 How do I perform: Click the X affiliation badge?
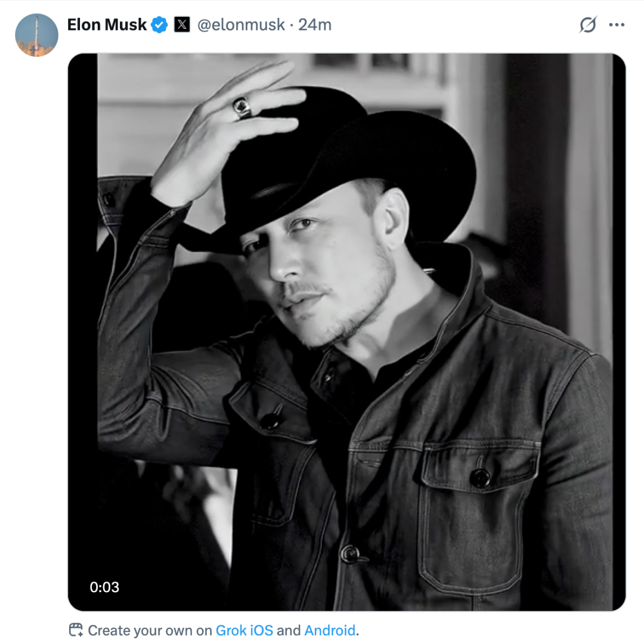click(x=182, y=25)
